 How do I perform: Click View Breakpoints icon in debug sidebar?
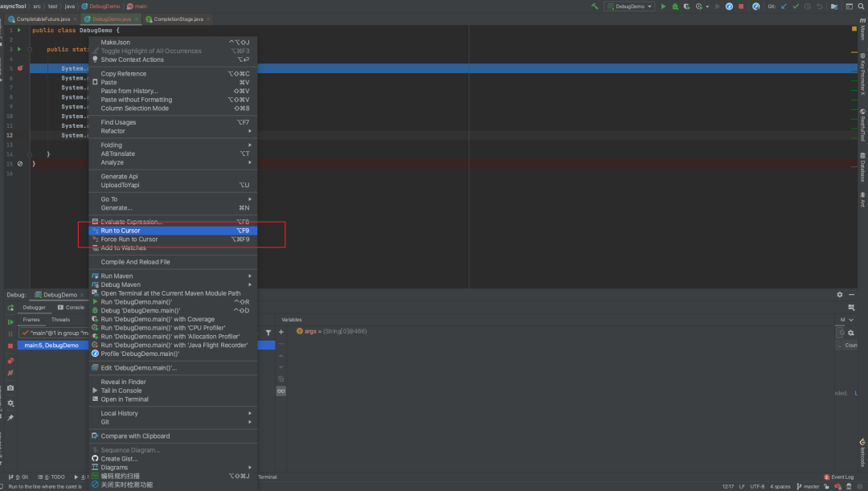(10, 361)
